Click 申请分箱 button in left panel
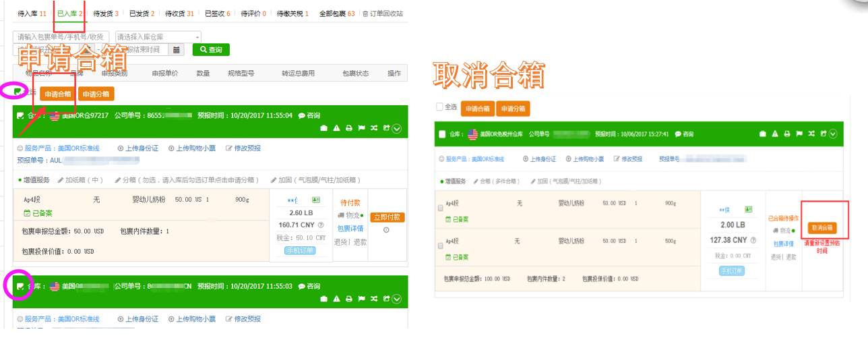 [96, 94]
